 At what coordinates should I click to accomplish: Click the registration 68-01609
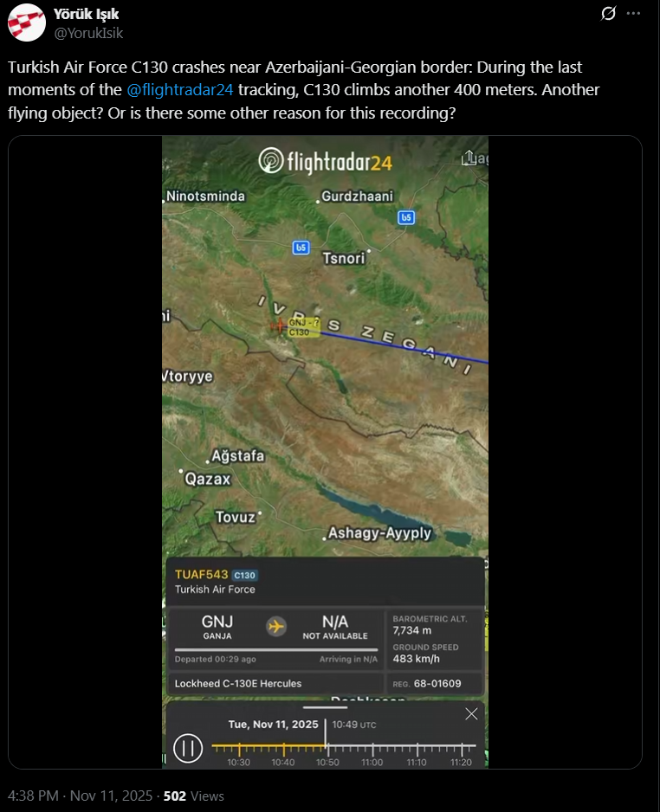pos(437,684)
